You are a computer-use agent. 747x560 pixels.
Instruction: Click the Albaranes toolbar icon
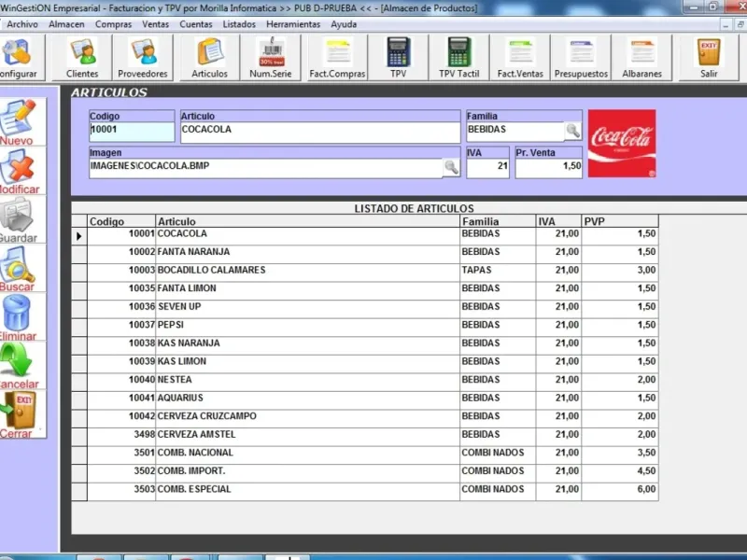click(641, 58)
